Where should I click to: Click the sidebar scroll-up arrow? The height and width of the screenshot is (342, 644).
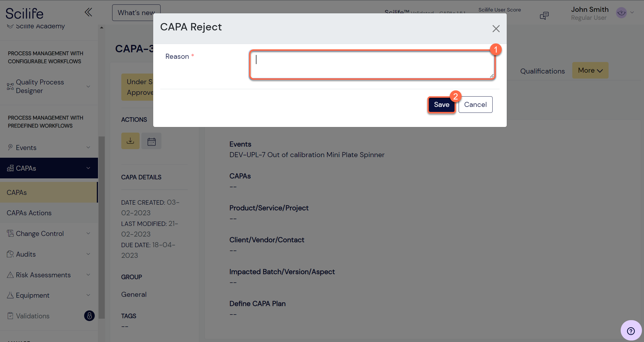coord(102,27)
